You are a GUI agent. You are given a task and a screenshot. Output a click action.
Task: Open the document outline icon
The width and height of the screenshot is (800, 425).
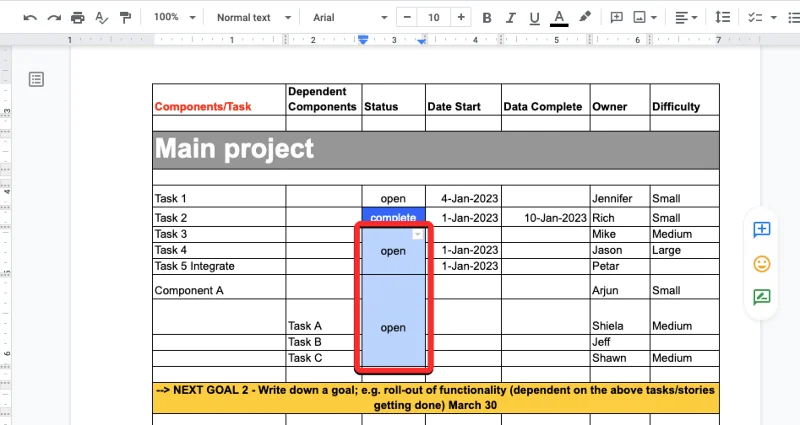pos(36,79)
